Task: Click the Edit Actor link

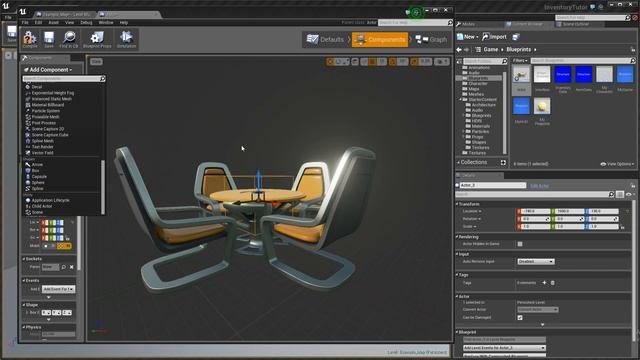Action: tap(539, 186)
